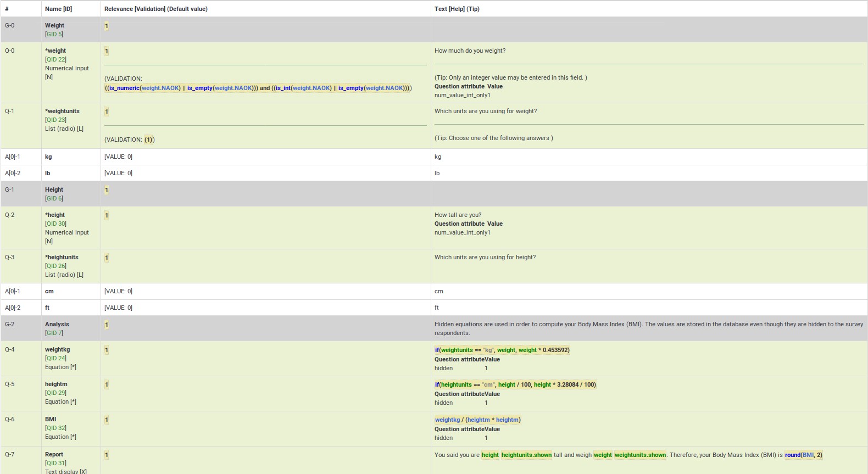Click the QID 24 link under weightkg

pos(55,358)
